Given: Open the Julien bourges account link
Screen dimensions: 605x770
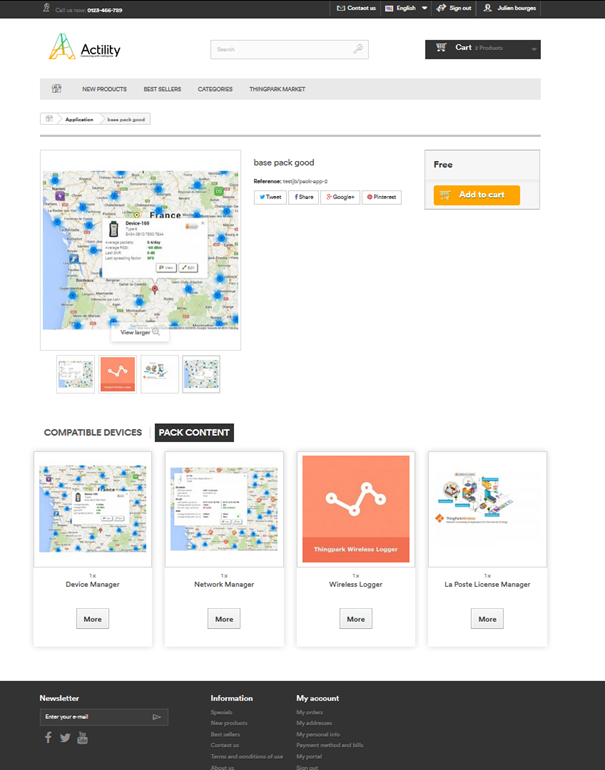Looking at the screenshot, I should (516, 8).
